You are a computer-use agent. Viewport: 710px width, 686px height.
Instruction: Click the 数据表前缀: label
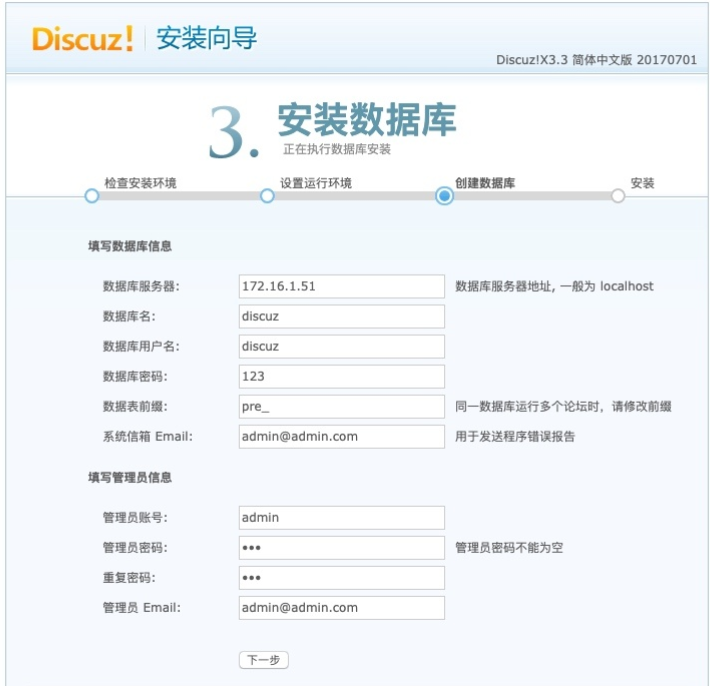pos(135,407)
